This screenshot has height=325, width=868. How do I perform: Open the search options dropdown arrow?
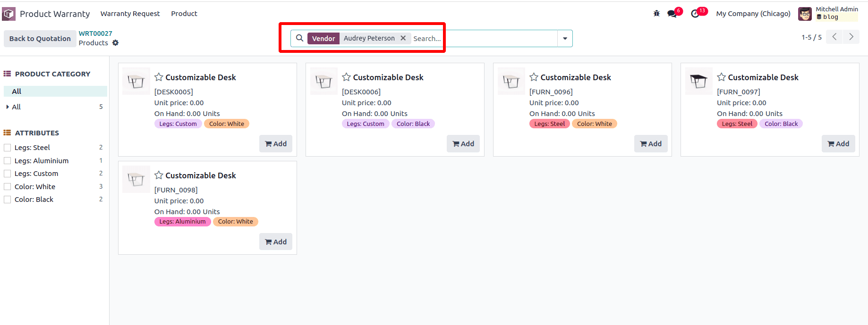tap(565, 39)
